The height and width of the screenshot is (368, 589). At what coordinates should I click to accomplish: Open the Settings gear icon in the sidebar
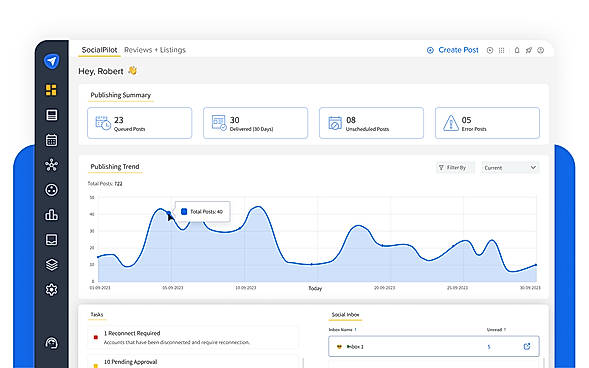tap(51, 290)
